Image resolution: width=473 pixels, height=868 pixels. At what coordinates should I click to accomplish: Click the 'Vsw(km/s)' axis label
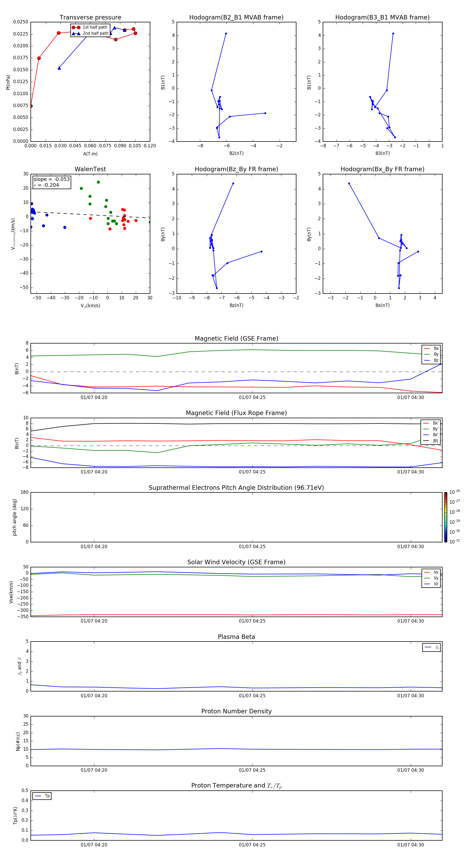tap(11, 592)
